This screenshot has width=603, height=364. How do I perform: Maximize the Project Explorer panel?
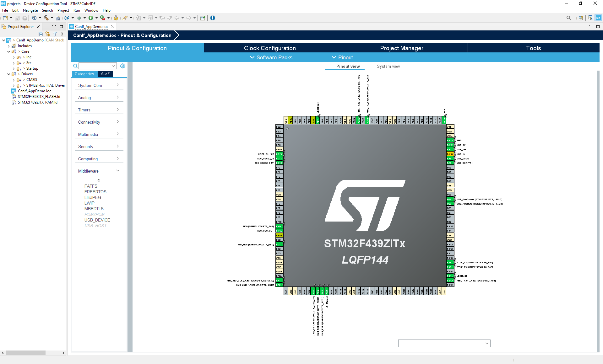click(x=61, y=26)
